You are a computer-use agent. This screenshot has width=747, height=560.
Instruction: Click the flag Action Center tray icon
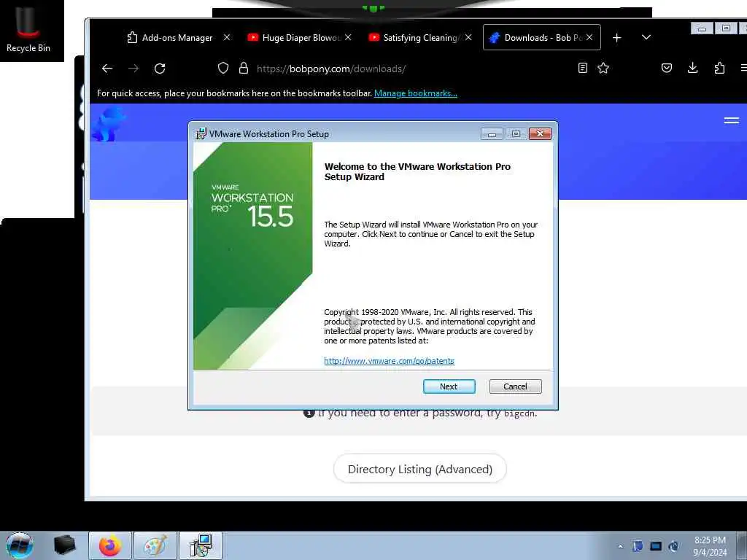click(x=638, y=546)
